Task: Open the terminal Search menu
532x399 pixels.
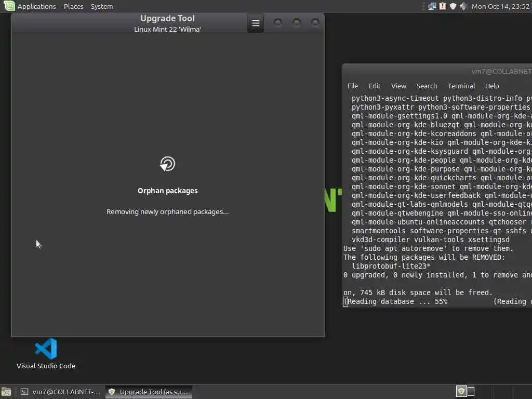Action: click(427, 86)
